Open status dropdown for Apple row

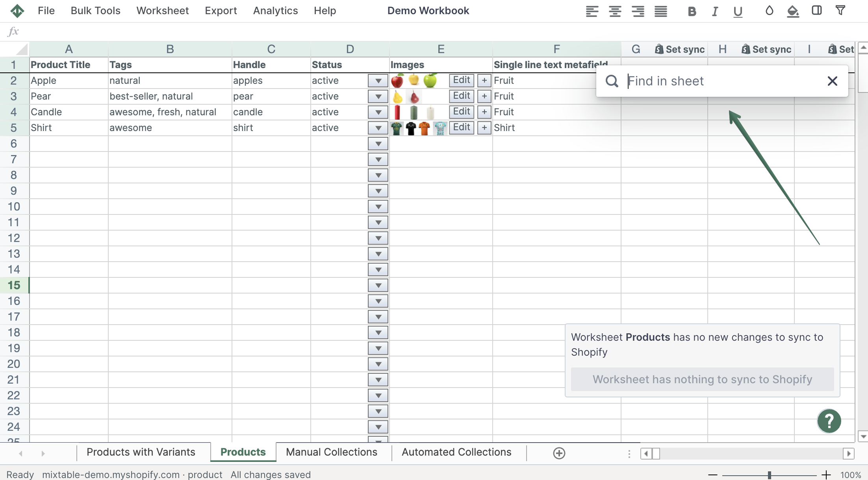(378, 81)
